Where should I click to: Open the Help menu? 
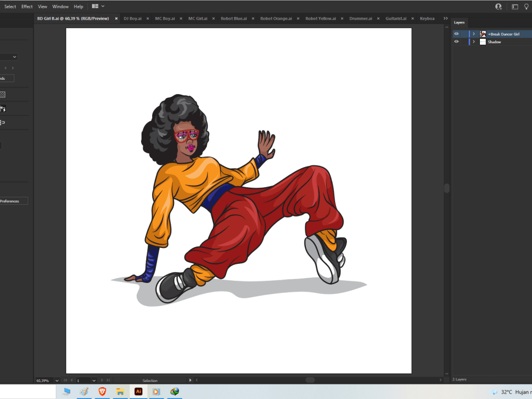(x=78, y=6)
